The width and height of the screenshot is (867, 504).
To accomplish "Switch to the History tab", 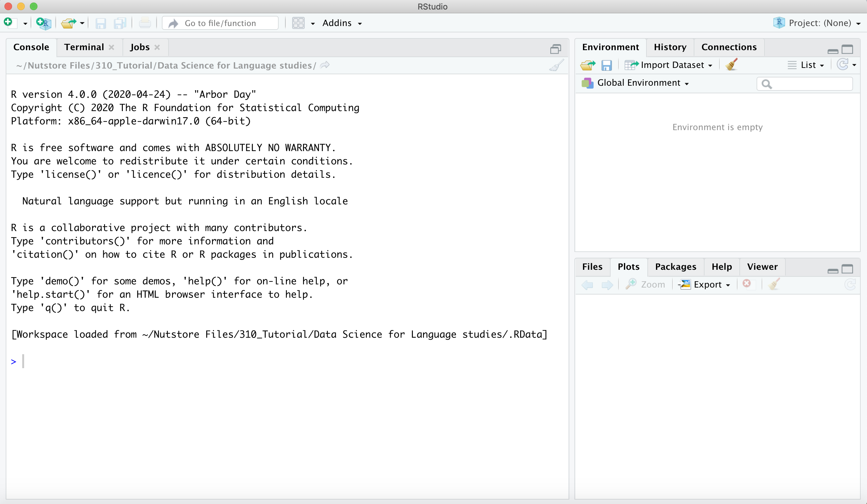I will tap(670, 47).
